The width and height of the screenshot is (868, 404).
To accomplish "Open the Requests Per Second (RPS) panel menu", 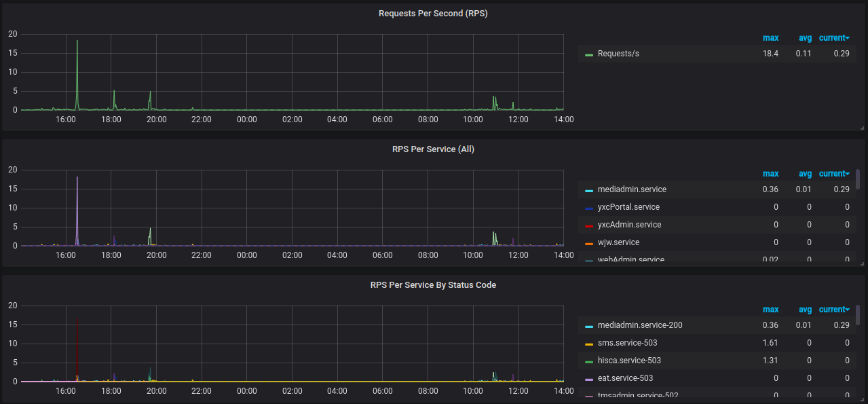I will tap(432, 14).
